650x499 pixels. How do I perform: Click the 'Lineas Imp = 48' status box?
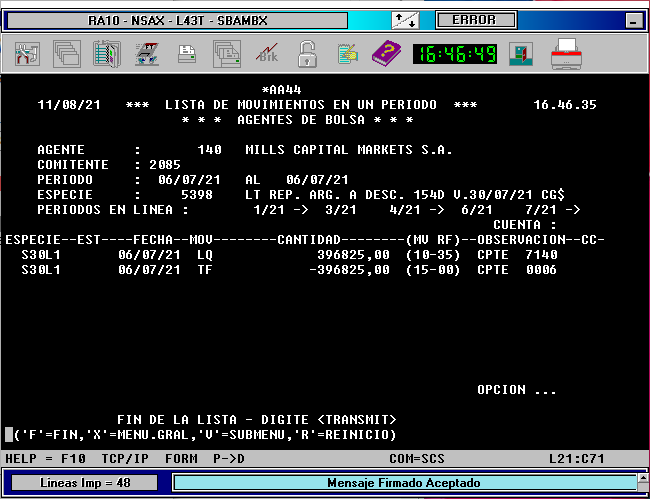point(85,483)
